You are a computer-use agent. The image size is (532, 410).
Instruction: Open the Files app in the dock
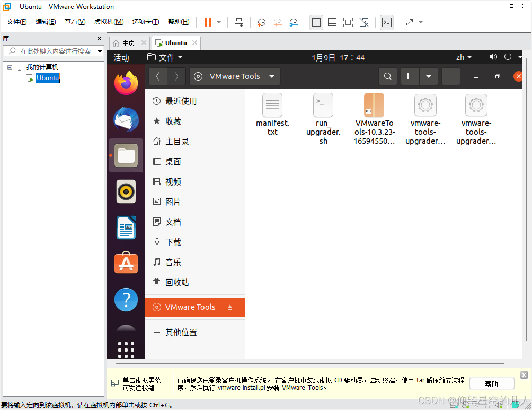(x=126, y=155)
